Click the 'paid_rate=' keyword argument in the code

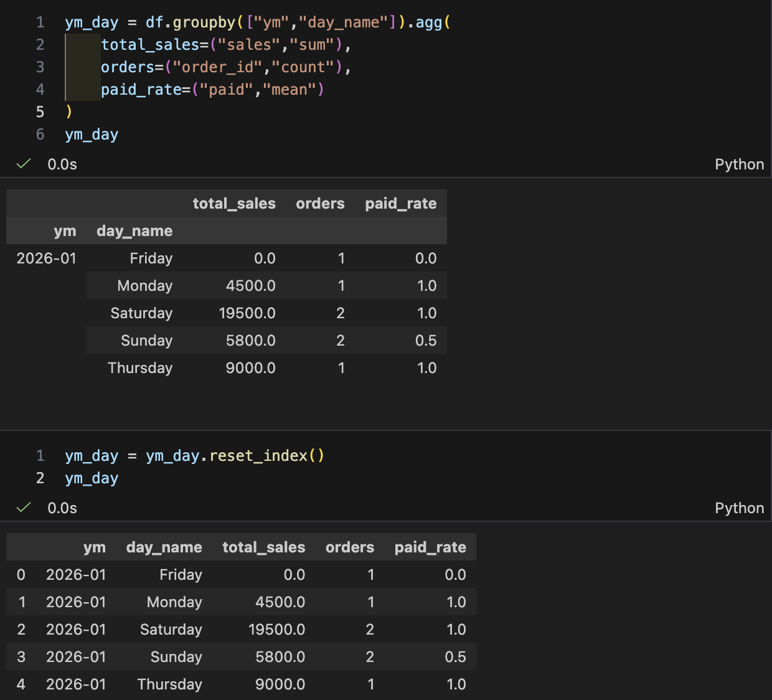coord(146,90)
